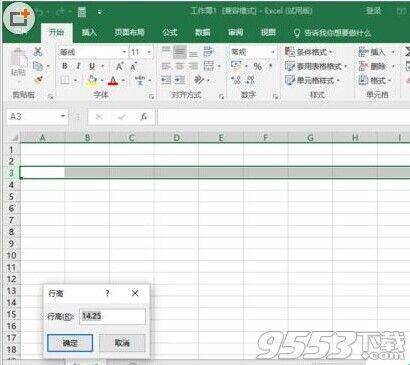410x365 pixels.
Task: Toggle Italic formatting
Action: tap(78, 66)
